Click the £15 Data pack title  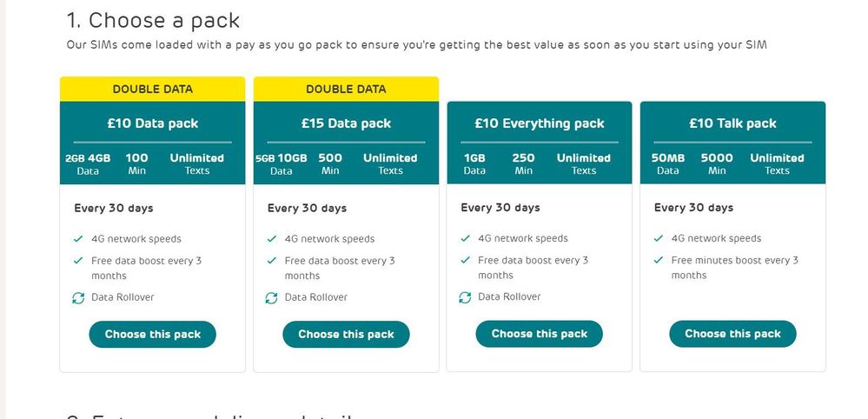[346, 123]
